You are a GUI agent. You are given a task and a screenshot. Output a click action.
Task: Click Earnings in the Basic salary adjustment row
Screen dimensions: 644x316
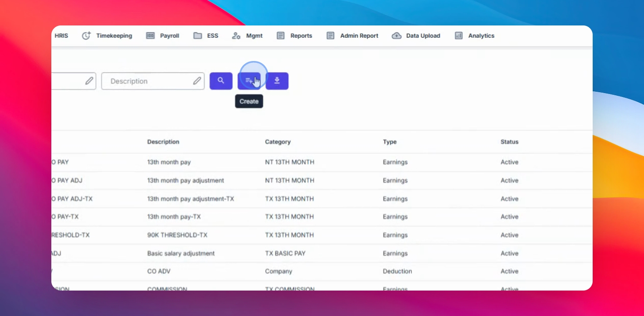[395, 253]
